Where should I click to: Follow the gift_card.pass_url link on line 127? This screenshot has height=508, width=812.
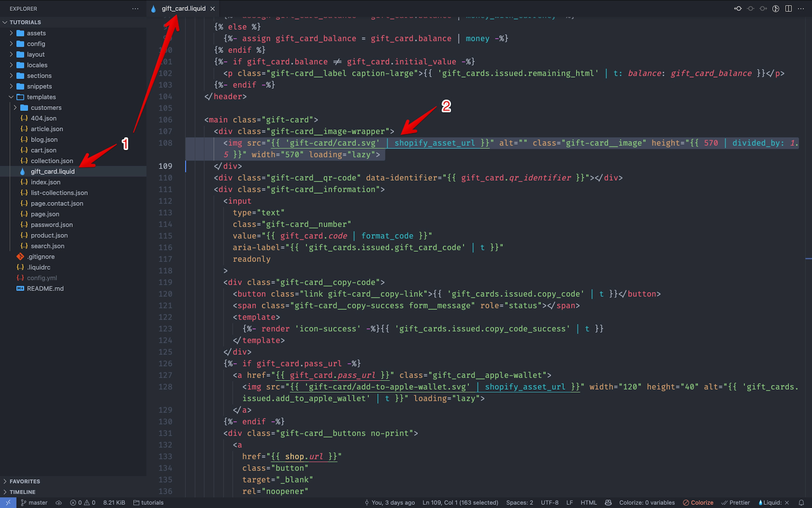pyautogui.click(x=332, y=375)
